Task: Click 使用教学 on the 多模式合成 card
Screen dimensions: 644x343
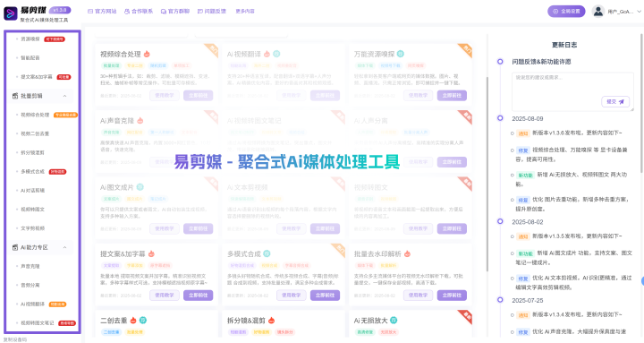Action: point(292,296)
